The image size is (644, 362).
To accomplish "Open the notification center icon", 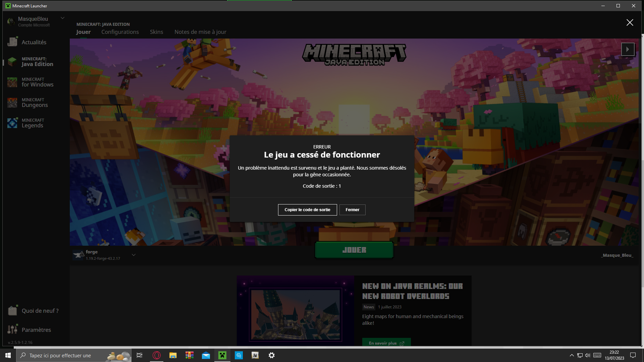I will [x=633, y=355].
